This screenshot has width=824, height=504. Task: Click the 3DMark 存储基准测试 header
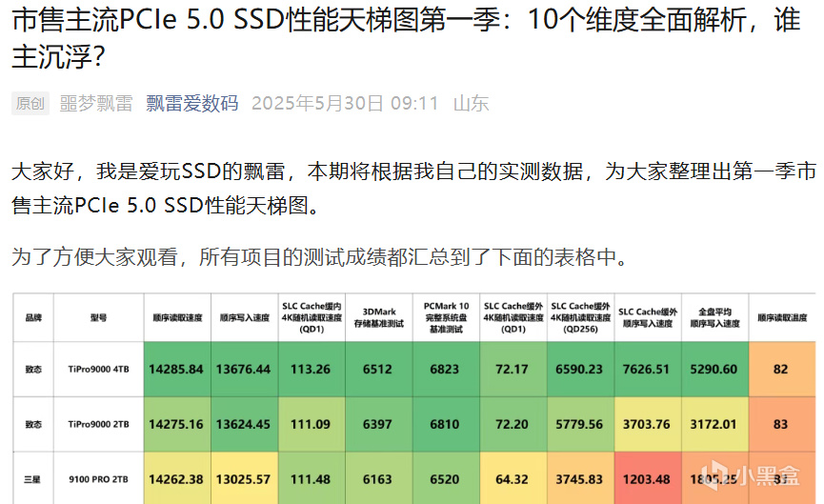click(x=379, y=317)
